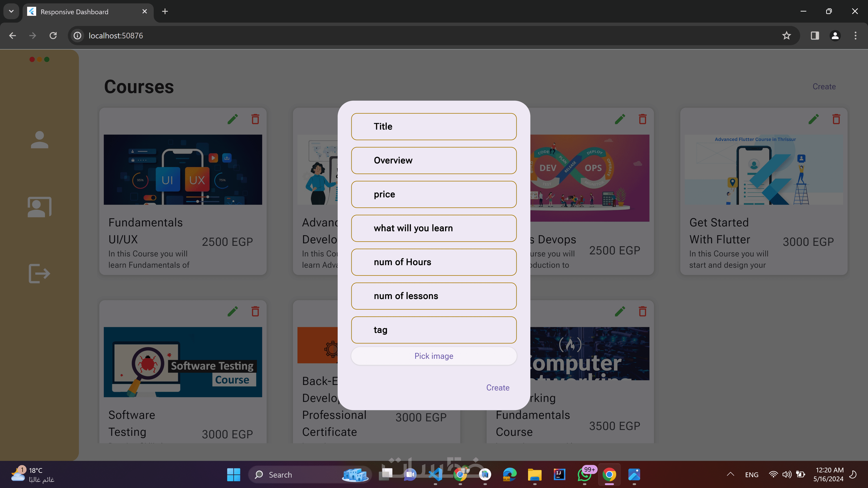Open Visual Studio Code from taskbar

click(x=435, y=474)
